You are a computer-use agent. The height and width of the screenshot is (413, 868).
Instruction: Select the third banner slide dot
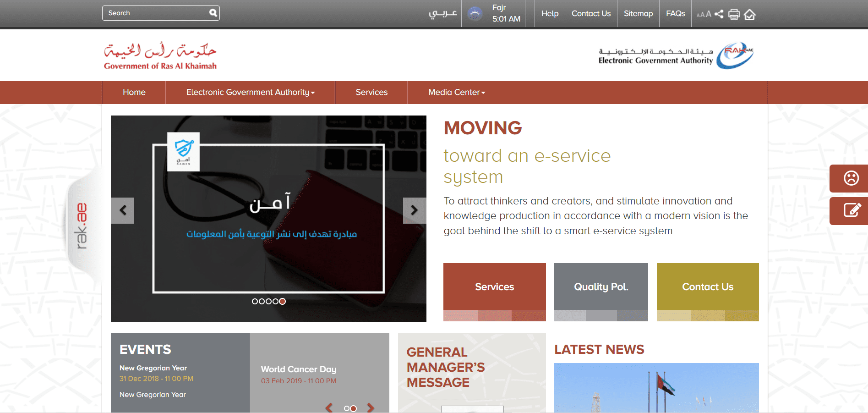(268, 301)
